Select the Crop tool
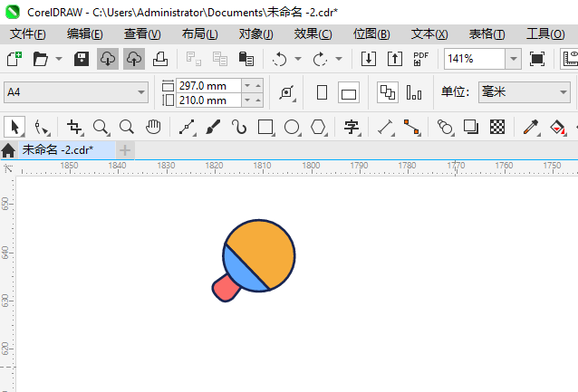 pos(75,128)
